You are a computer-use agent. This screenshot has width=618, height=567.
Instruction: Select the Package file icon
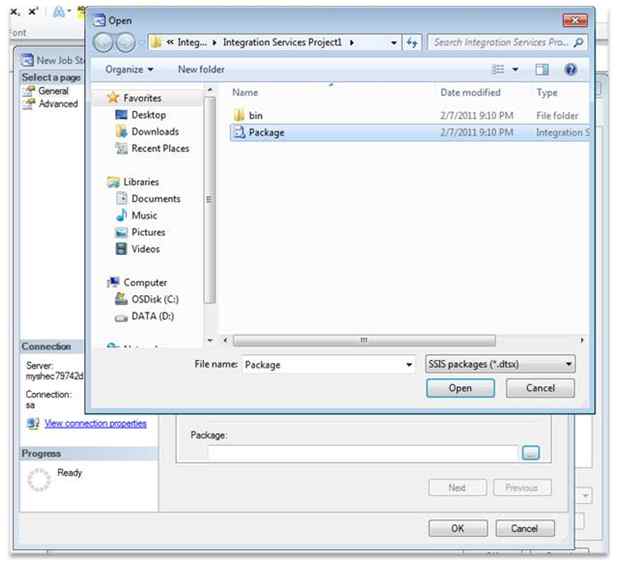(240, 132)
